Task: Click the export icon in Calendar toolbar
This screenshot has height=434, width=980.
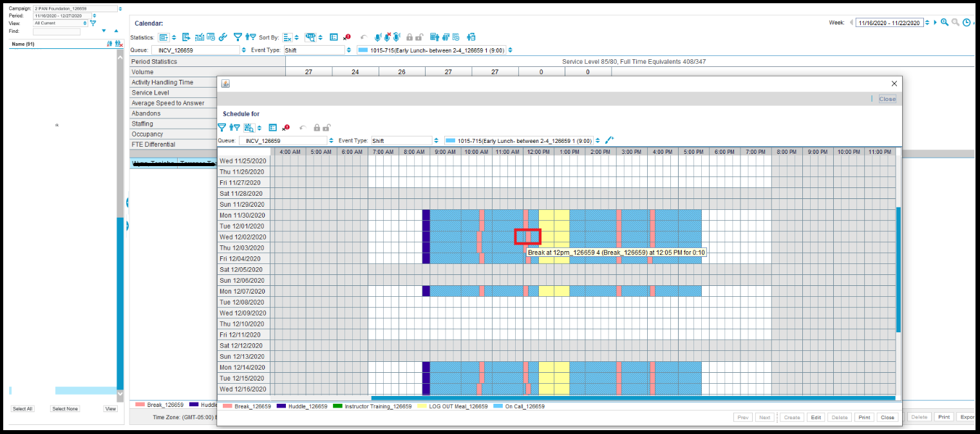Action: click(x=185, y=37)
